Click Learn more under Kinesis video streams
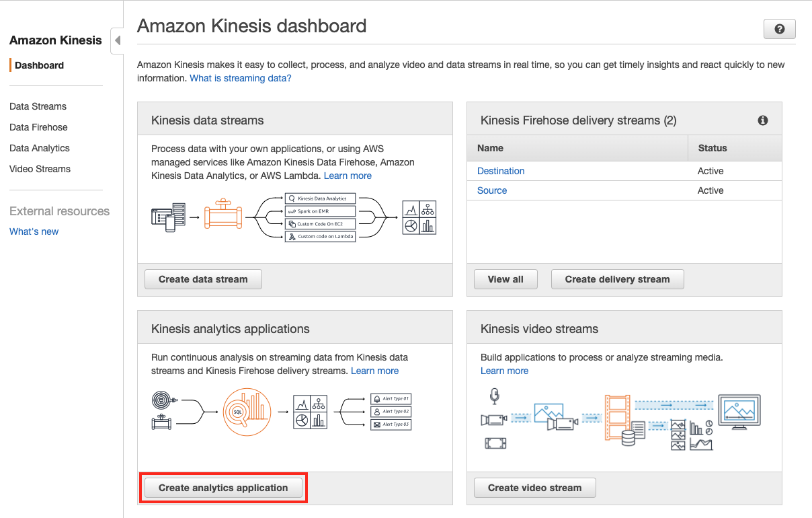 tap(504, 371)
